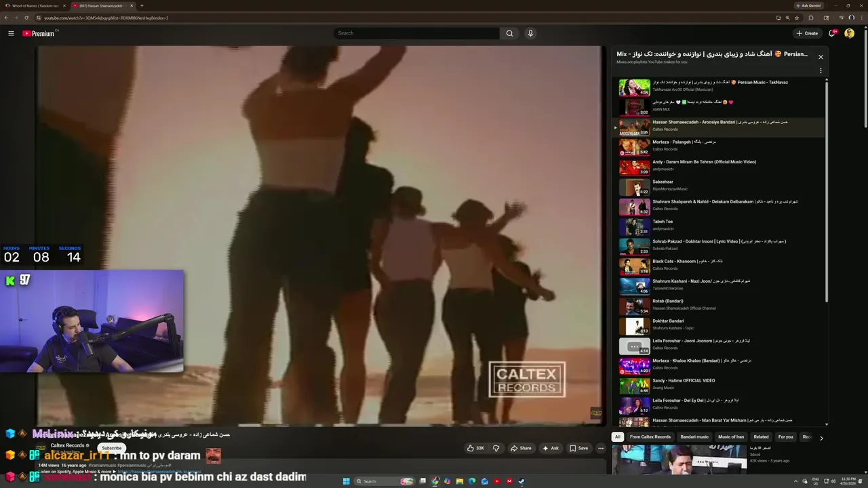Open Steam from taskbar

coord(521,481)
